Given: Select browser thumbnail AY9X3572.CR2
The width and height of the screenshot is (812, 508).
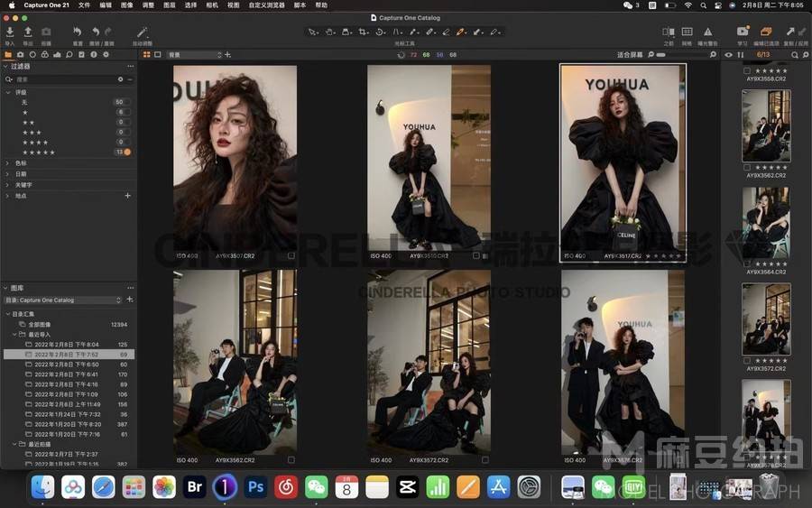Looking at the screenshot, I should pyautogui.click(x=766, y=319).
